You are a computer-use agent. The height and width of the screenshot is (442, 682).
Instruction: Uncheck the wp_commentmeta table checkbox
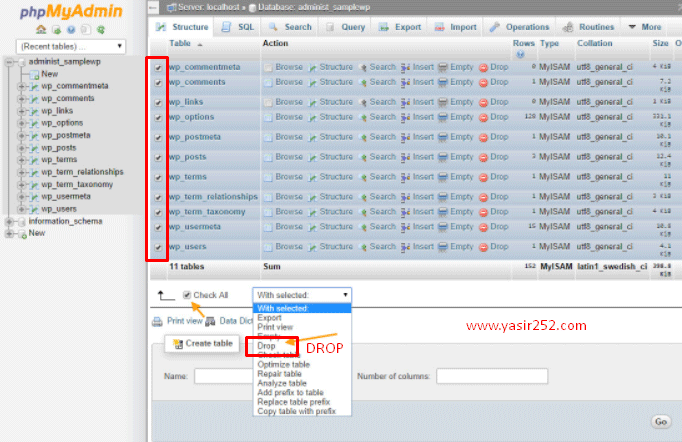point(158,68)
